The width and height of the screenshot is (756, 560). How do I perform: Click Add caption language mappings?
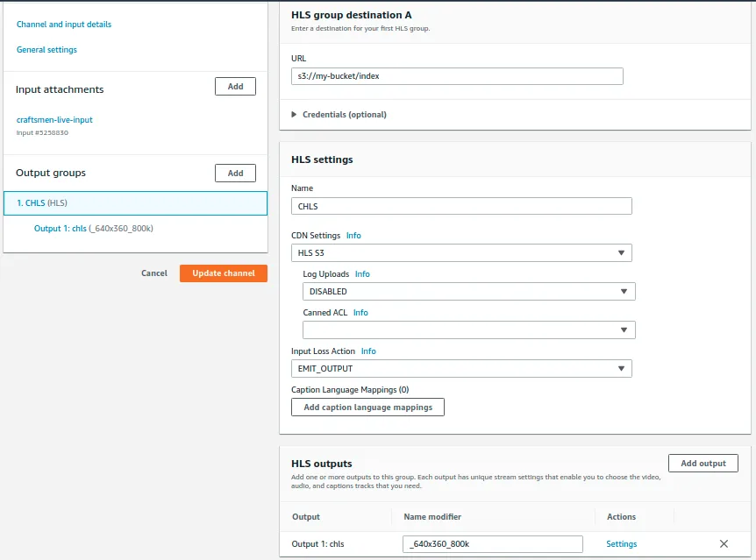(x=367, y=408)
